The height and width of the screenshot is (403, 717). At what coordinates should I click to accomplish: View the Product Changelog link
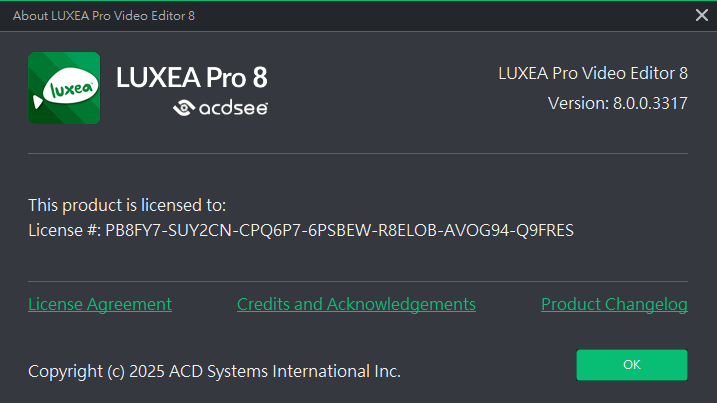614,304
